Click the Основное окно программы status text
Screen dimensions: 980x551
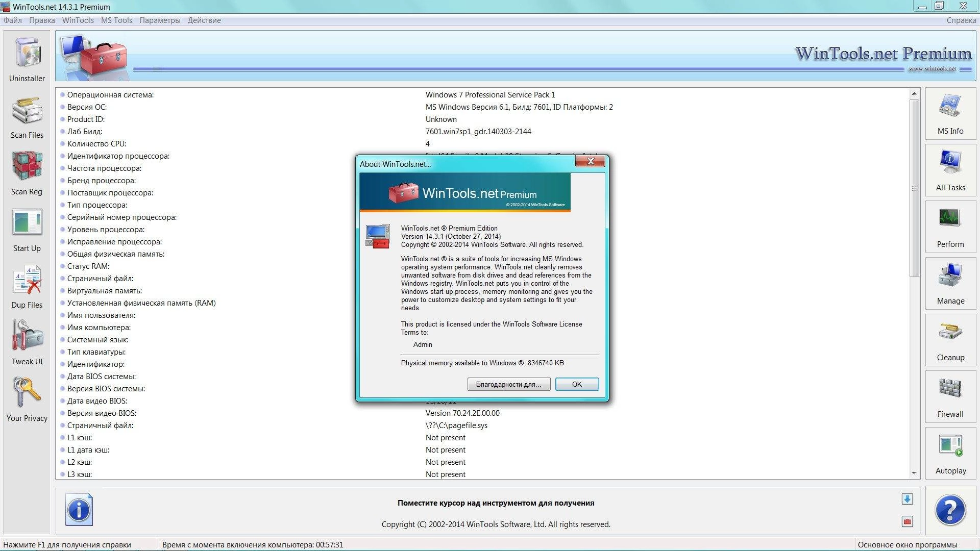908,545
